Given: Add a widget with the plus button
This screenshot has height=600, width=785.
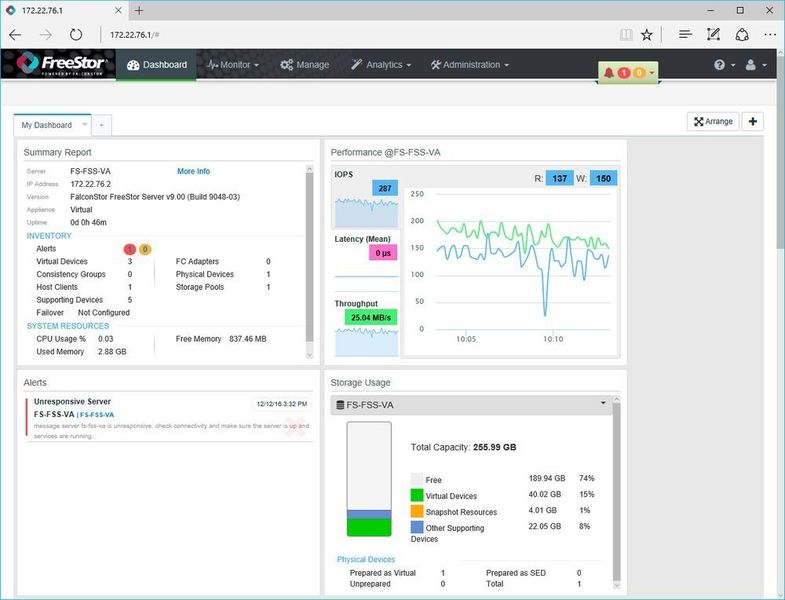Looking at the screenshot, I should (x=752, y=121).
